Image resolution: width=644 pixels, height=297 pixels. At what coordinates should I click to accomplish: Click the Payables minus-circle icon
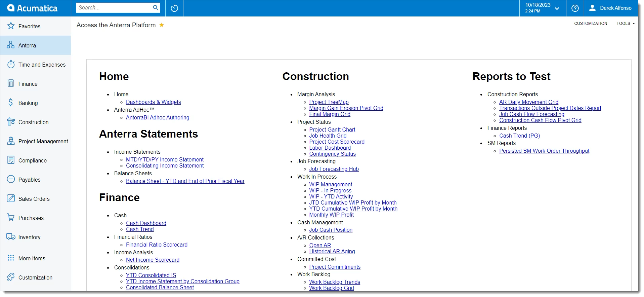click(x=11, y=179)
